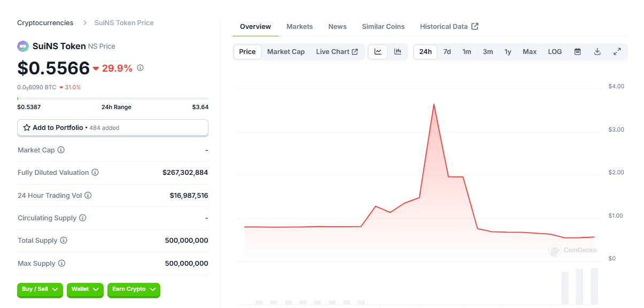Show 24 Hour Trading Vol info icon
644x308 pixels.
pos(88,196)
